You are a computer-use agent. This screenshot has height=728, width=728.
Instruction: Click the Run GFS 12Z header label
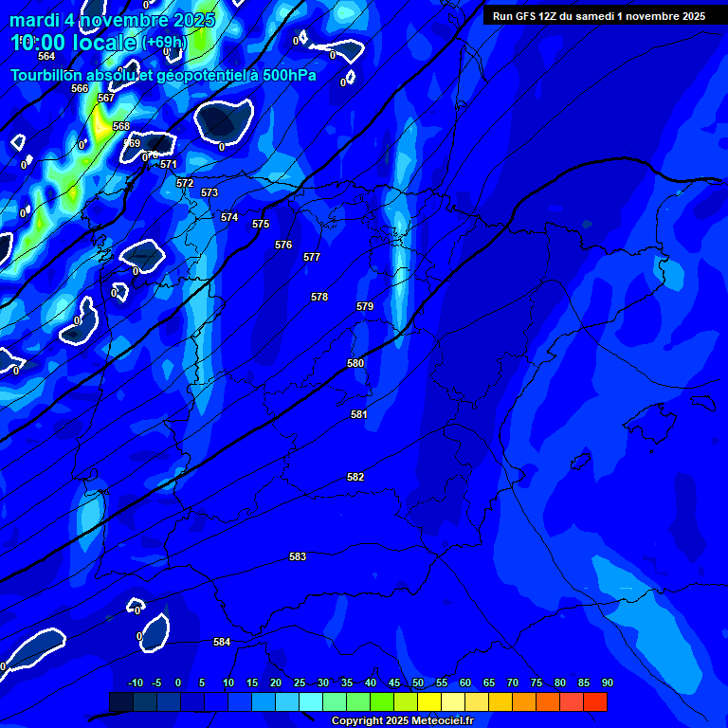pos(598,16)
